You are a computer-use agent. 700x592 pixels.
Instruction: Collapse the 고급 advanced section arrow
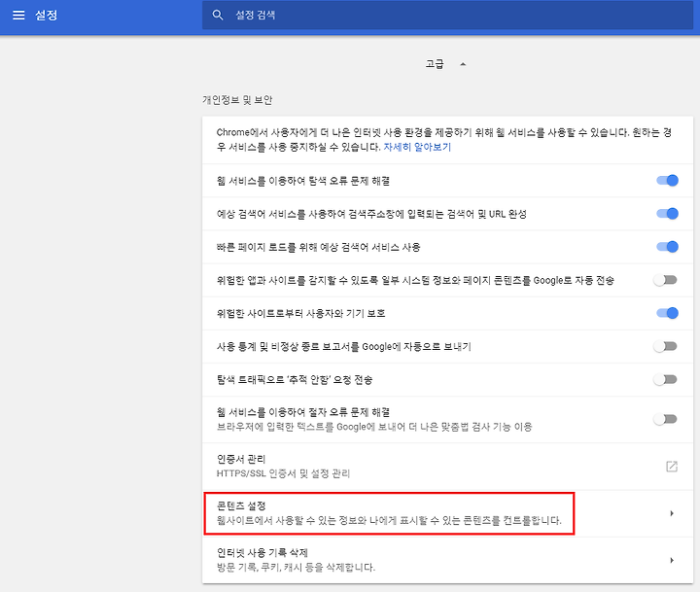click(463, 64)
